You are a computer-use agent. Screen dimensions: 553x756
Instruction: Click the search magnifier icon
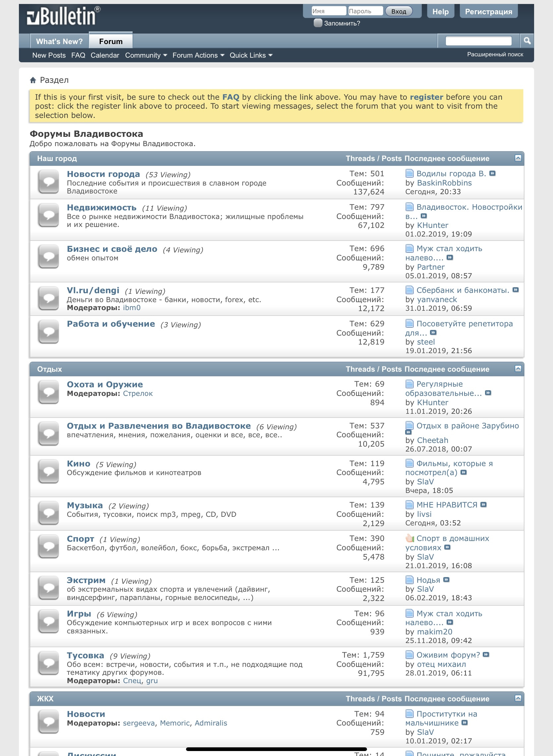(527, 41)
